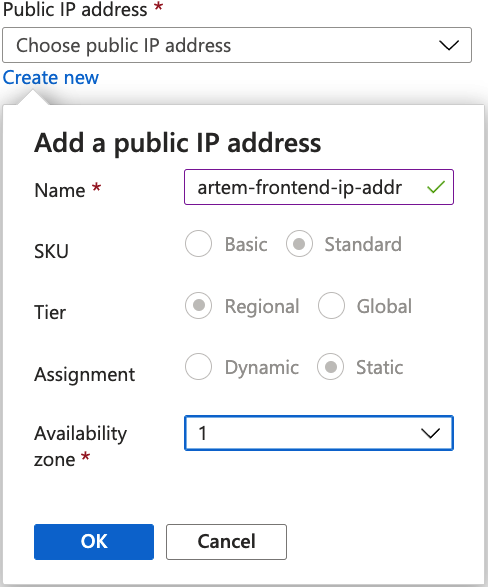Open the Choose public IP address dropdown
Viewport: 488px width, 587px height.
(x=237, y=45)
